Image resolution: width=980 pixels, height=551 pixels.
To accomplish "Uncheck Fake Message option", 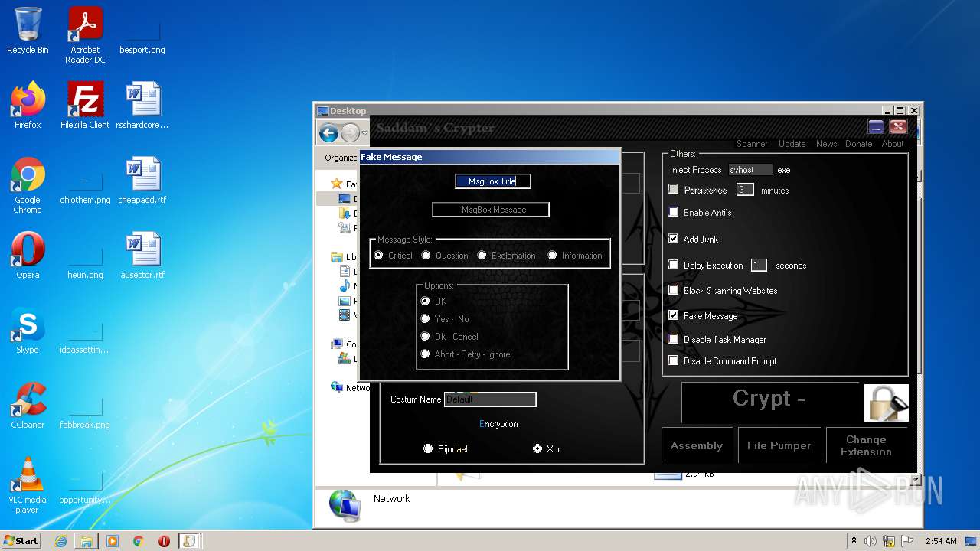I will (674, 315).
